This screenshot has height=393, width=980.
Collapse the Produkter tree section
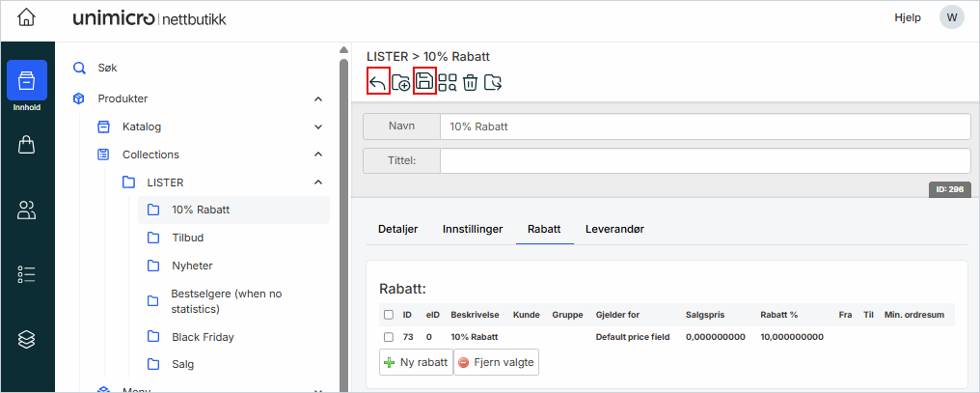[x=318, y=98]
